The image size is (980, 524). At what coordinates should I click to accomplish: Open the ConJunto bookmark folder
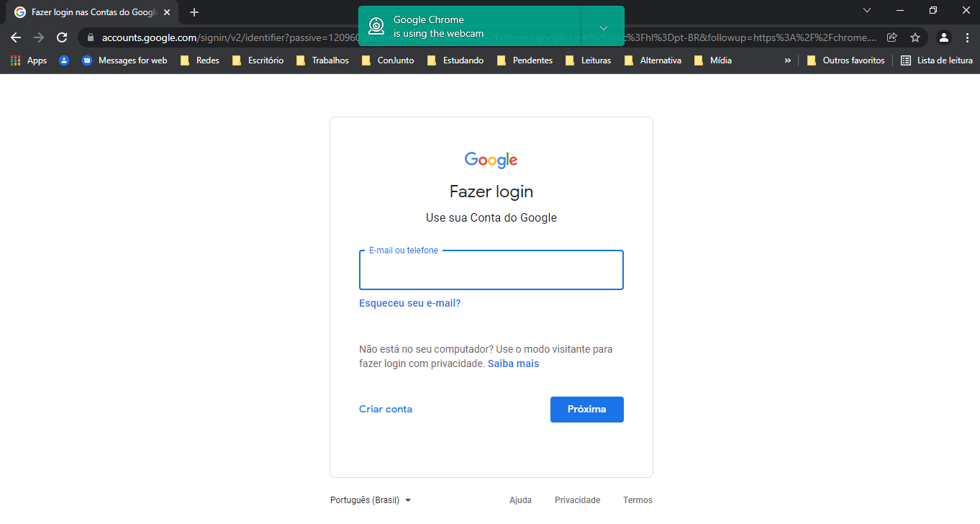coord(388,60)
